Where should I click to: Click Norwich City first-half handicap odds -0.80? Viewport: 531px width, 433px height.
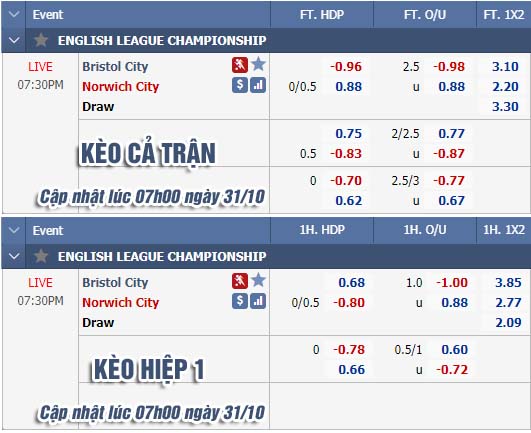pyautogui.click(x=349, y=302)
